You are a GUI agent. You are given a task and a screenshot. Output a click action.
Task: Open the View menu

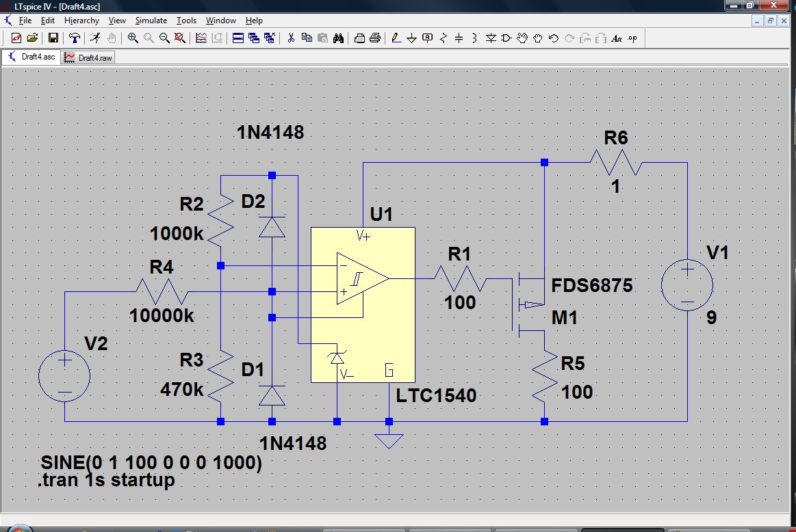coord(117,21)
